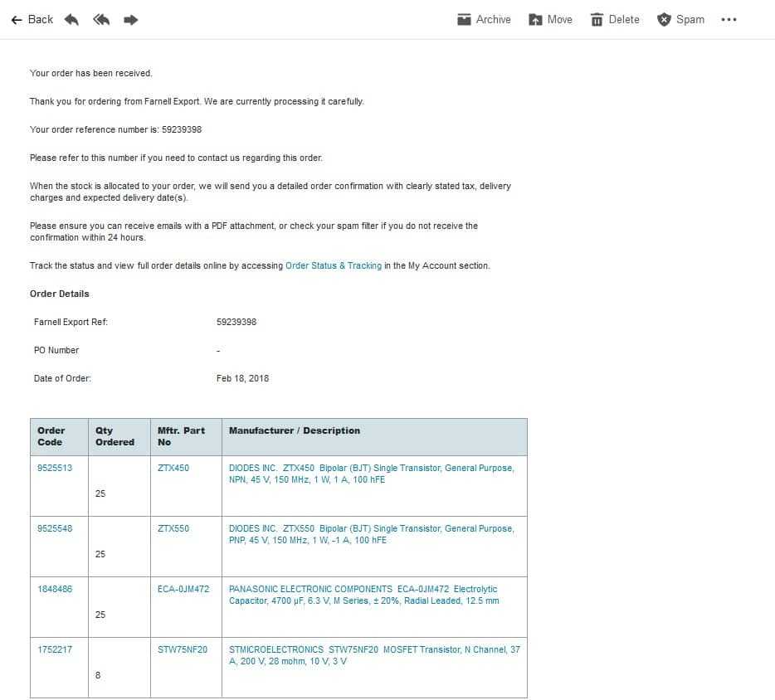Image resolution: width=775 pixels, height=700 pixels.
Task: Click the quantity 25 in ZTX550 row
Action: pyautogui.click(x=100, y=554)
